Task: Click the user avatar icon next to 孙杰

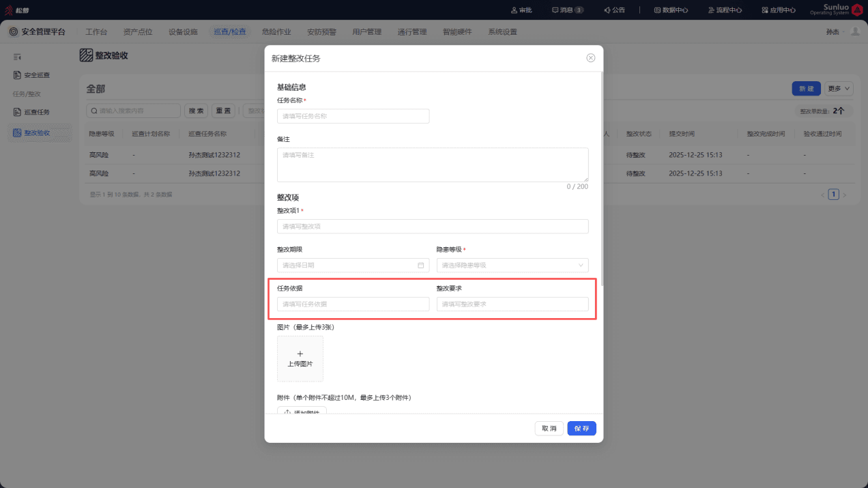Action: tap(854, 31)
